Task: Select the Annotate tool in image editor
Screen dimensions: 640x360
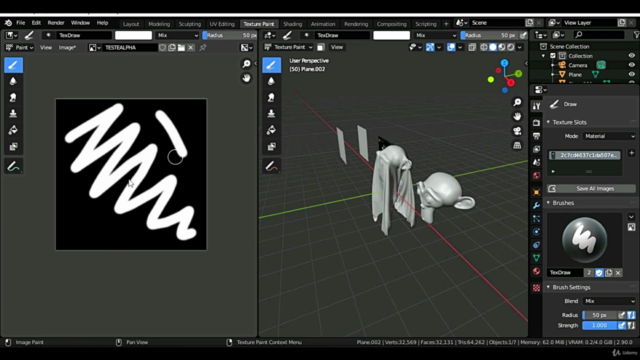Action: (13, 166)
